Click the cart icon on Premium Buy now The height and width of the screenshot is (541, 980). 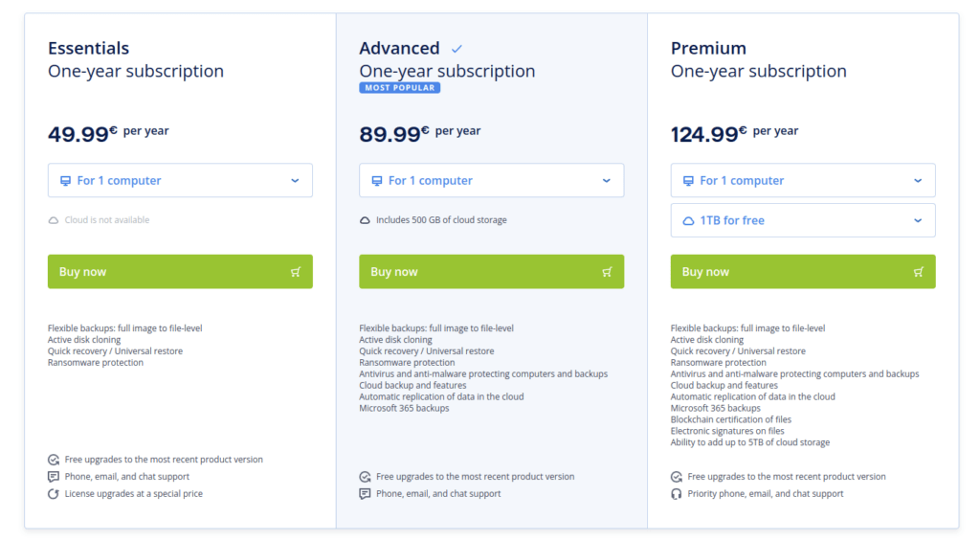tap(918, 271)
